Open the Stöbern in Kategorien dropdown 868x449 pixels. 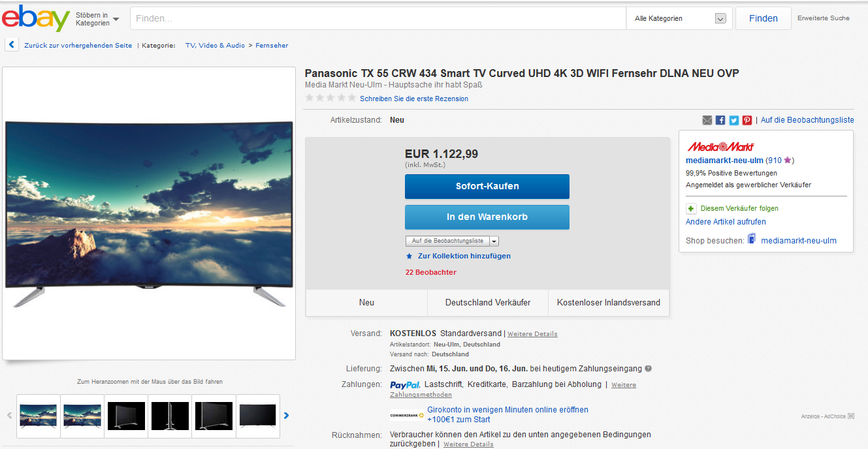coord(97,19)
